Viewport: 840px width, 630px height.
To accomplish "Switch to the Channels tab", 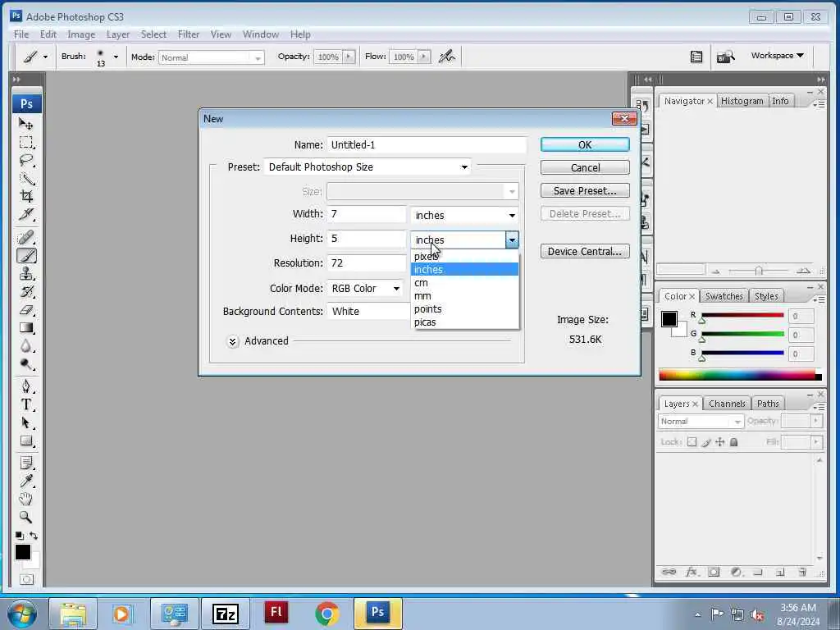I will (x=727, y=404).
